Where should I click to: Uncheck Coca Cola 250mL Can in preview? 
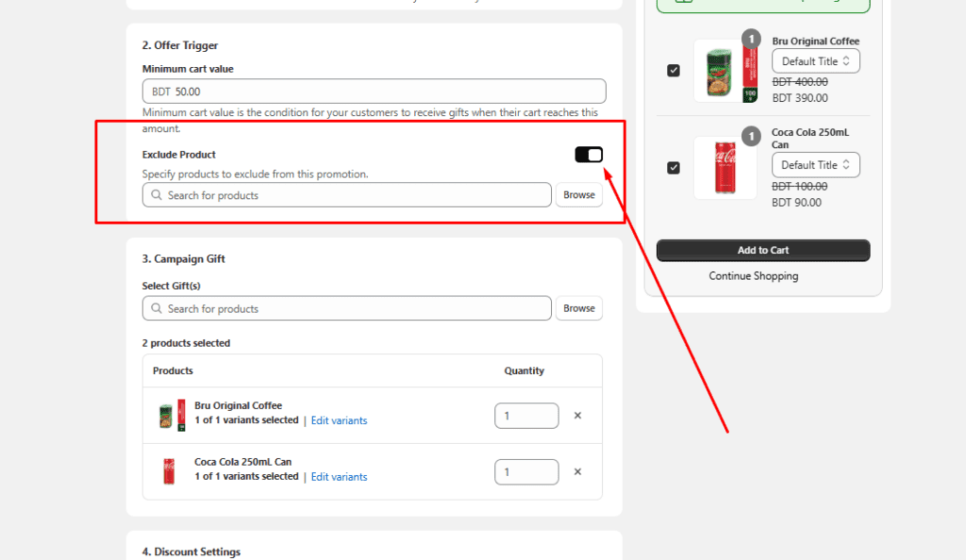click(674, 168)
